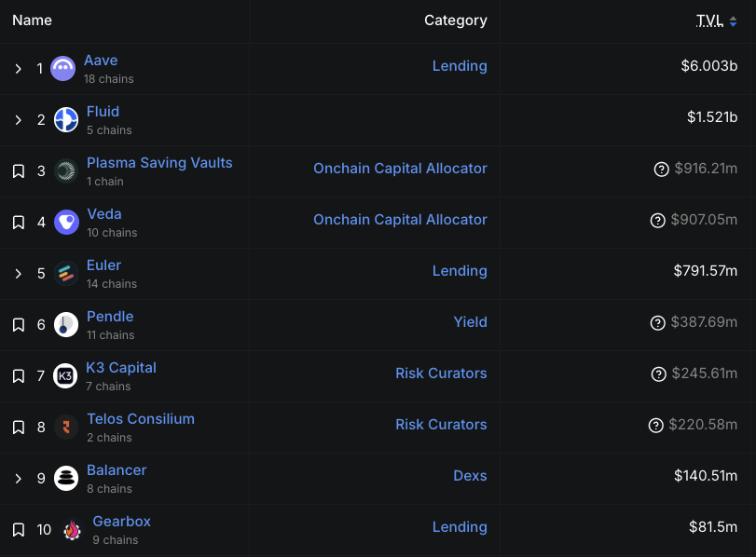Image resolution: width=756 pixels, height=557 pixels.
Task: Expand the Balancer row chevron
Action: 18,479
